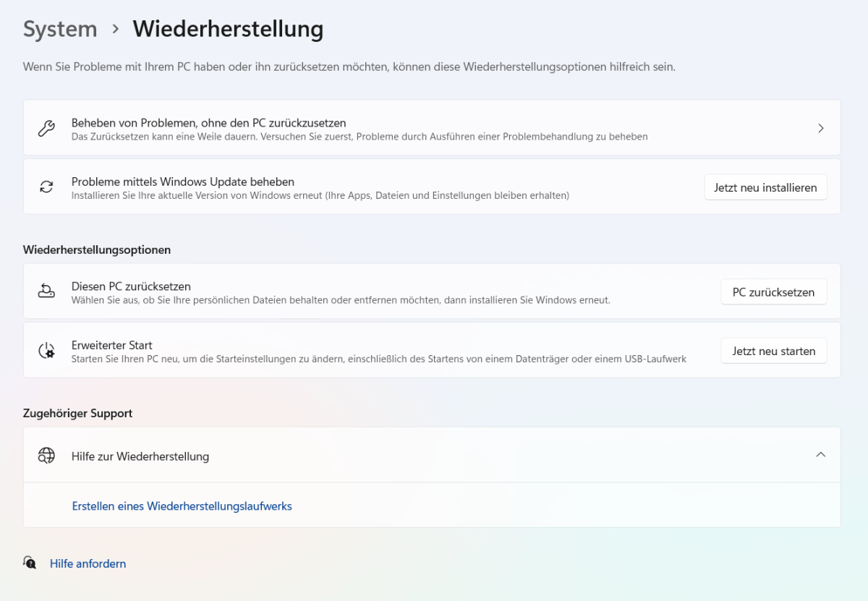Open the Hilfe anfordern link
This screenshot has width=868, height=601.
pyautogui.click(x=88, y=563)
